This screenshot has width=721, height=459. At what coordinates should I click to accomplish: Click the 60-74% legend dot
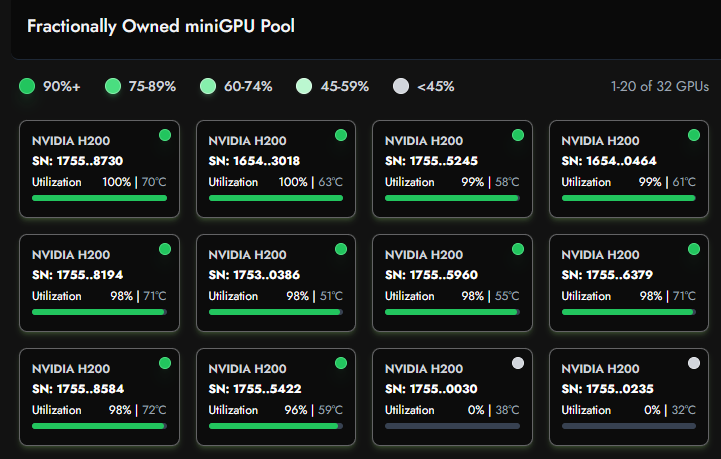pyautogui.click(x=208, y=86)
